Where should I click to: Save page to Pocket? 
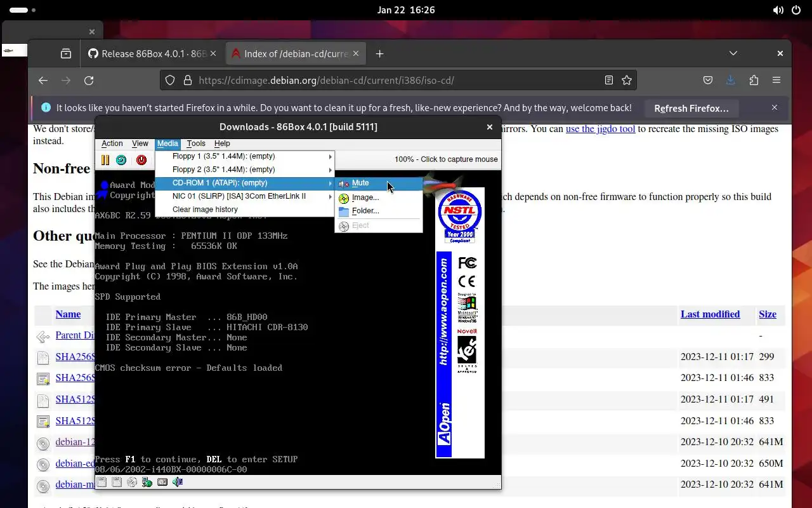708,80
